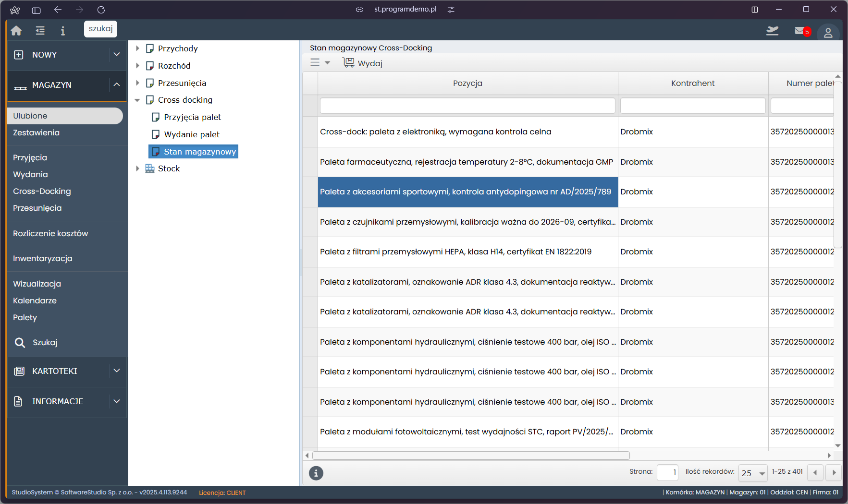Open Inwentaryzacja from the sidebar menu
The height and width of the screenshot is (504, 848).
tap(43, 258)
